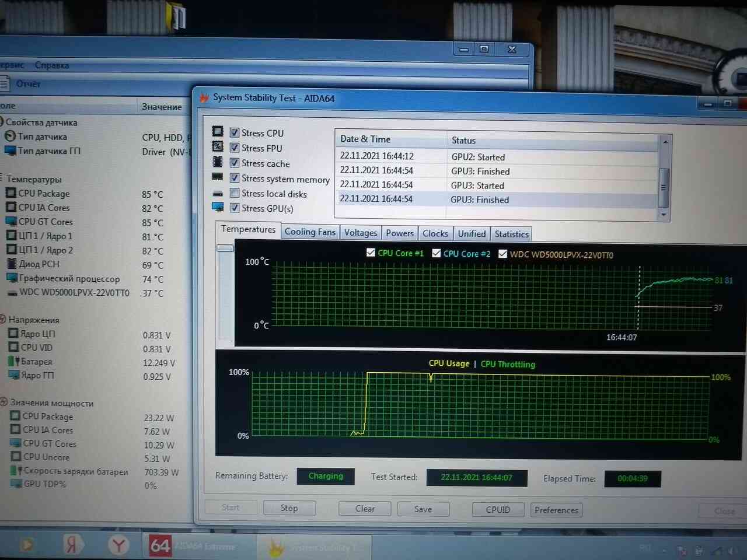The image size is (747, 560).
Task: Toggle the Stress cache checkbox
Action: pos(235,163)
